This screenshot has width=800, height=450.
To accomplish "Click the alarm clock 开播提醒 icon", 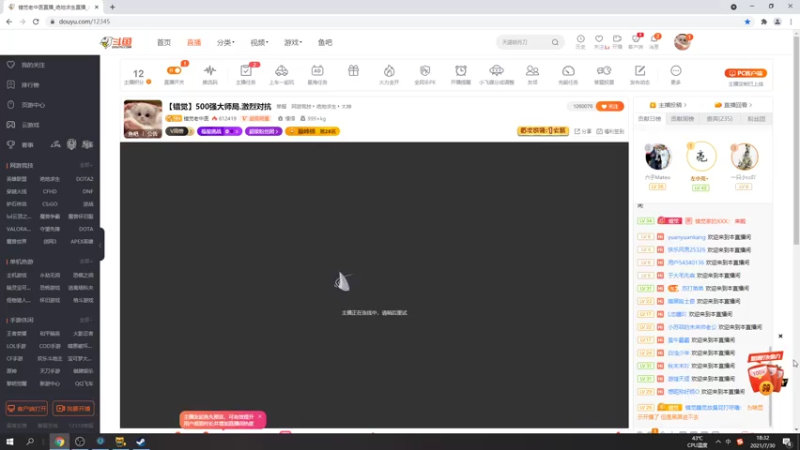I will point(461,71).
